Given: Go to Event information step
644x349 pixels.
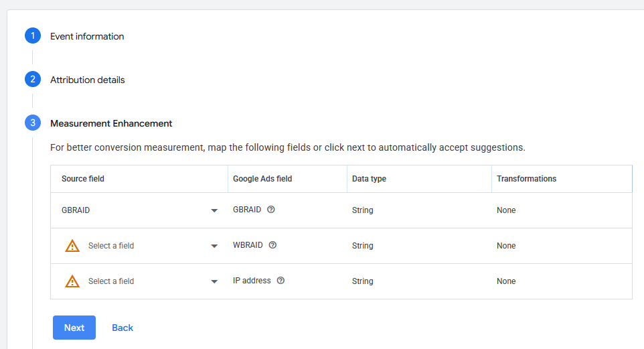Looking at the screenshot, I should (87, 36).
